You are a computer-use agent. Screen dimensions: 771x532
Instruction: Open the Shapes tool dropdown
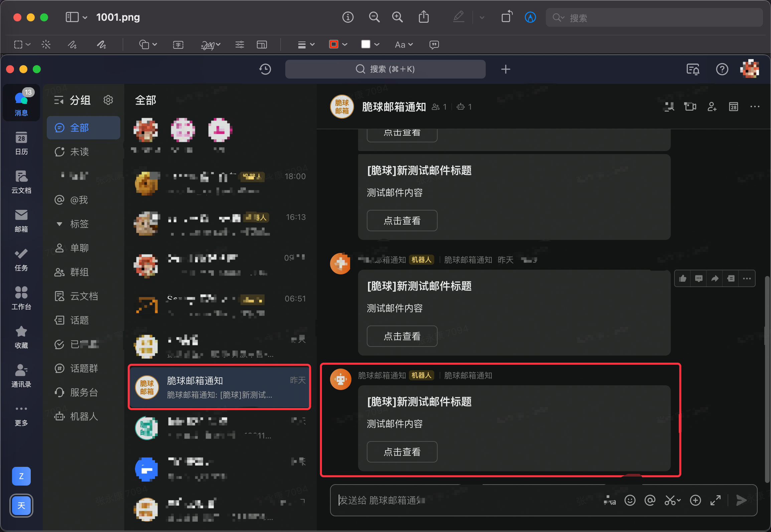[x=148, y=44]
